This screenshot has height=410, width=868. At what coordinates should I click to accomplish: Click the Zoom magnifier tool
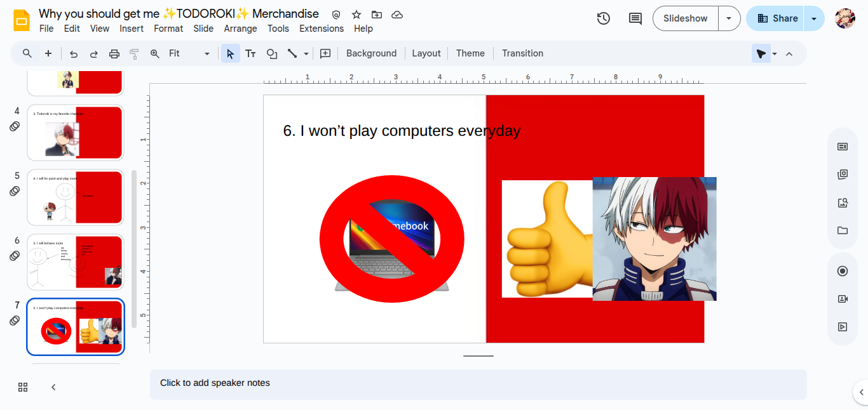pyautogui.click(x=155, y=53)
